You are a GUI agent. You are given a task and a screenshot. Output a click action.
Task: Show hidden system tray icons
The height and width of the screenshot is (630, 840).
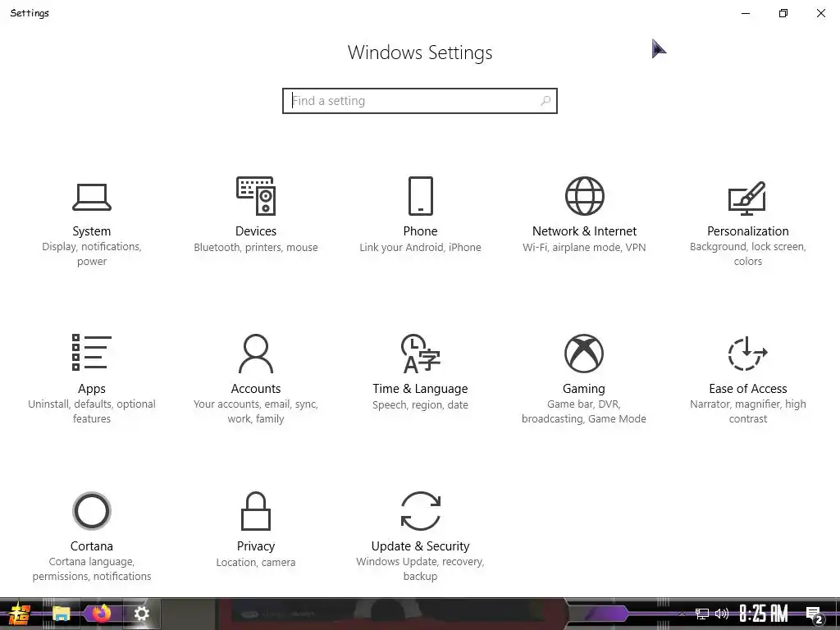coord(682,614)
